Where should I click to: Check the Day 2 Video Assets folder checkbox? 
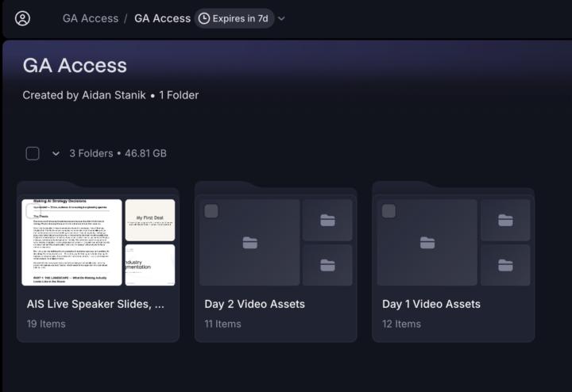point(211,211)
